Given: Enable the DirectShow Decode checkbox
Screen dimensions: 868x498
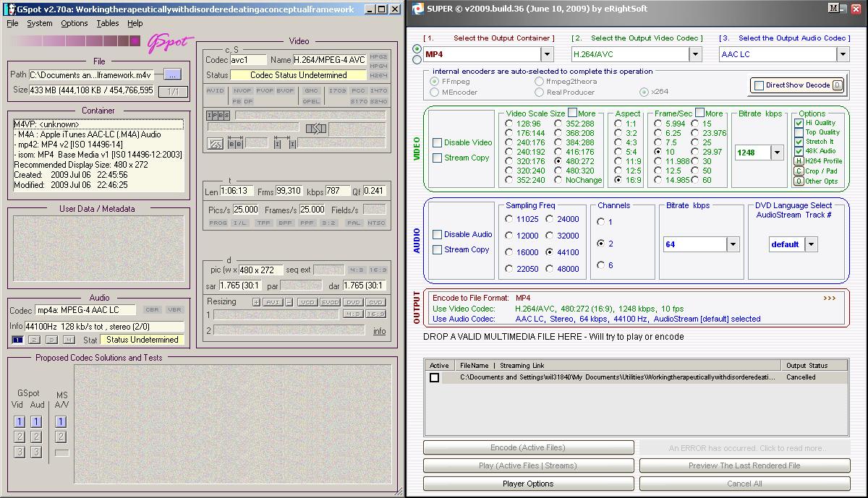Looking at the screenshot, I should pyautogui.click(x=759, y=85).
